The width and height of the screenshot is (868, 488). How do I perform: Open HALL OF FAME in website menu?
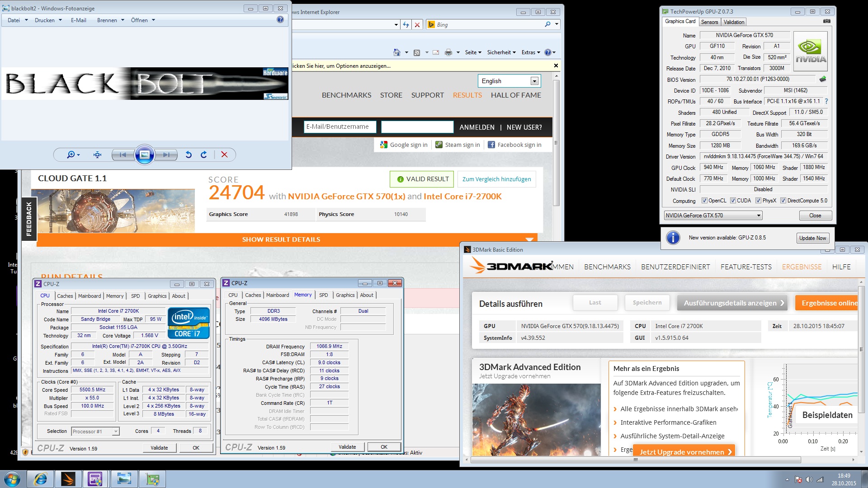coord(516,95)
